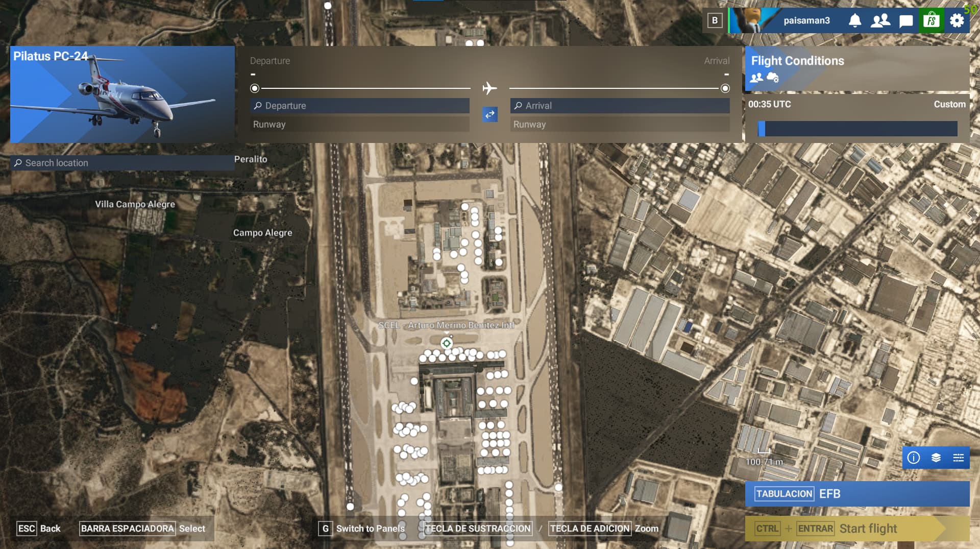Open the Flight Conditions panel
This screenshot has height=549, width=980.
tap(857, 68)
